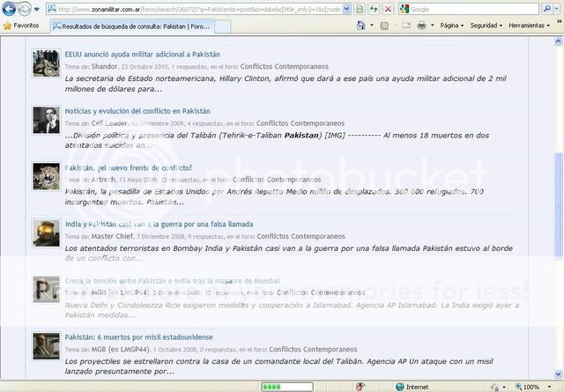Stop page loading with the red X icon

click(388, 8)
